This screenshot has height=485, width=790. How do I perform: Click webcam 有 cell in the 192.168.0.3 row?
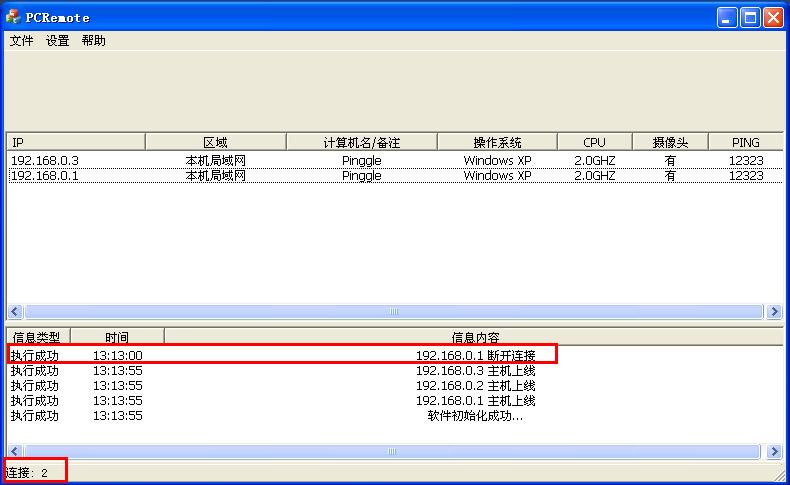point(670,161)
